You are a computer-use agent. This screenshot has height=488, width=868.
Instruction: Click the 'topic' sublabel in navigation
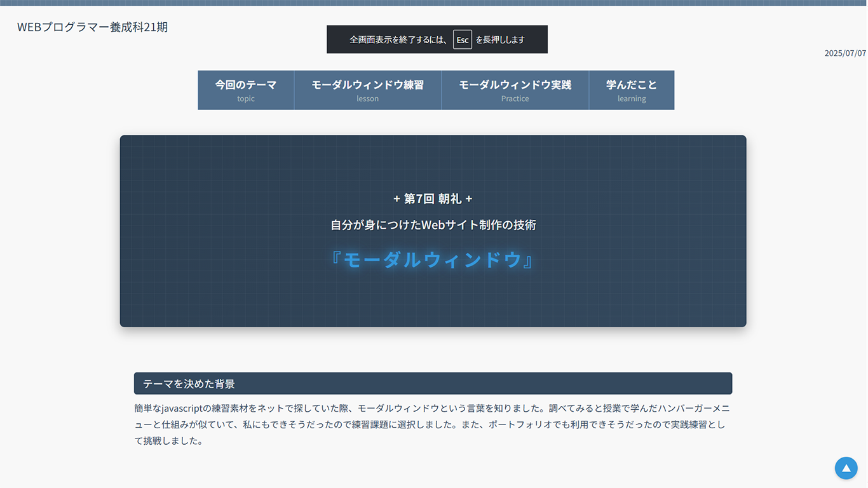click(x=246, y=99)
